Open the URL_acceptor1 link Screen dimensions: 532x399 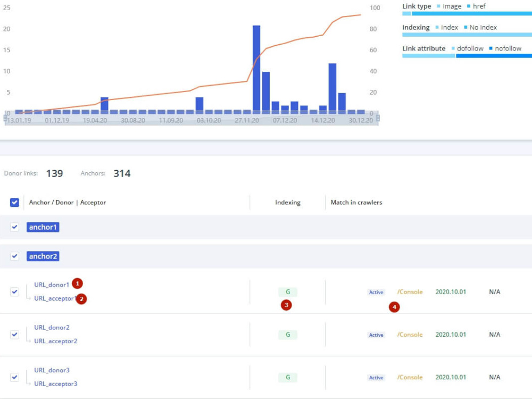[x=54, y=298]
